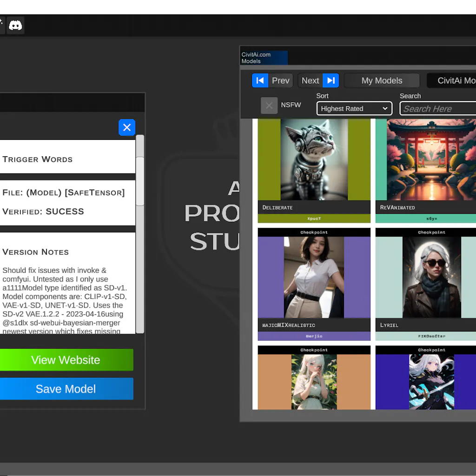The image size is (476, 476).
Task: Click the View Website button
Action: click(66, 359)
